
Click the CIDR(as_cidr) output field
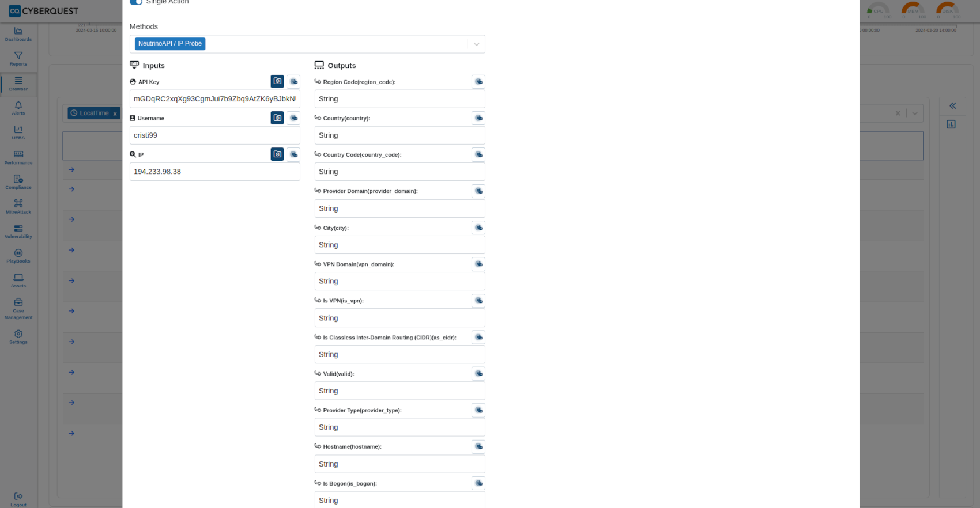coord(400,354)
